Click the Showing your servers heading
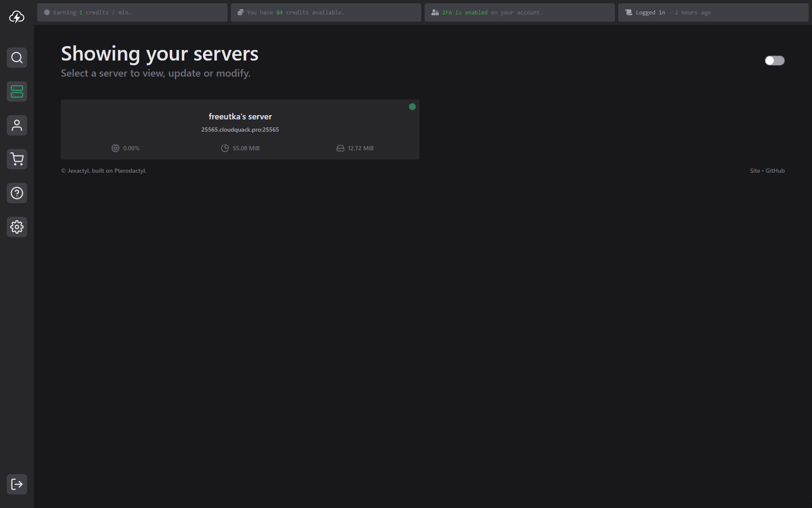The image size is (812, 508). pos(160,54)
